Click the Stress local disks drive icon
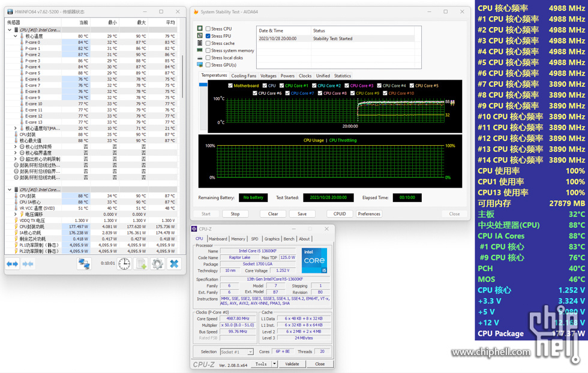Screen dimensions: 588x373 tap(200, 58)
